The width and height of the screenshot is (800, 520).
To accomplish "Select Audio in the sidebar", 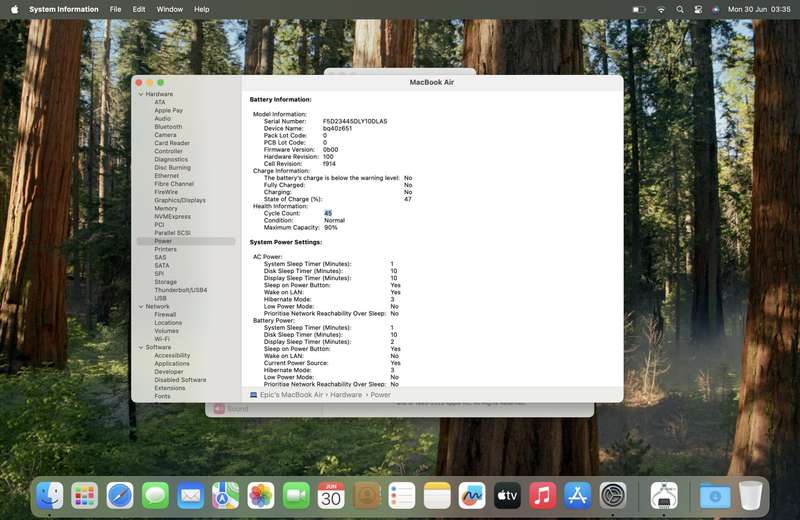I will tap(163, 118).
